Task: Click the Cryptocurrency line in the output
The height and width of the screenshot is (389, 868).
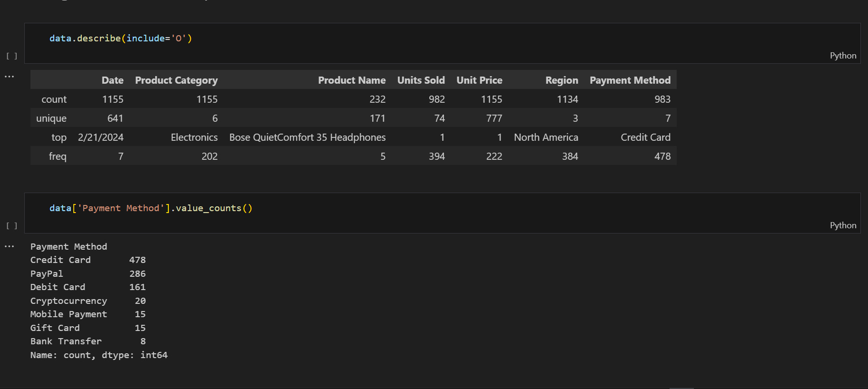Action: [69, 301]
